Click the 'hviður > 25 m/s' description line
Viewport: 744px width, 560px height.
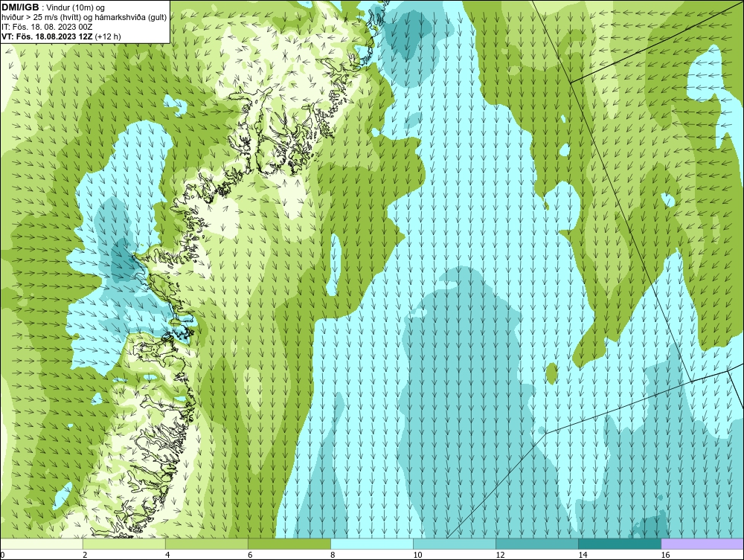pyautogui.click(x=84, y=18)
